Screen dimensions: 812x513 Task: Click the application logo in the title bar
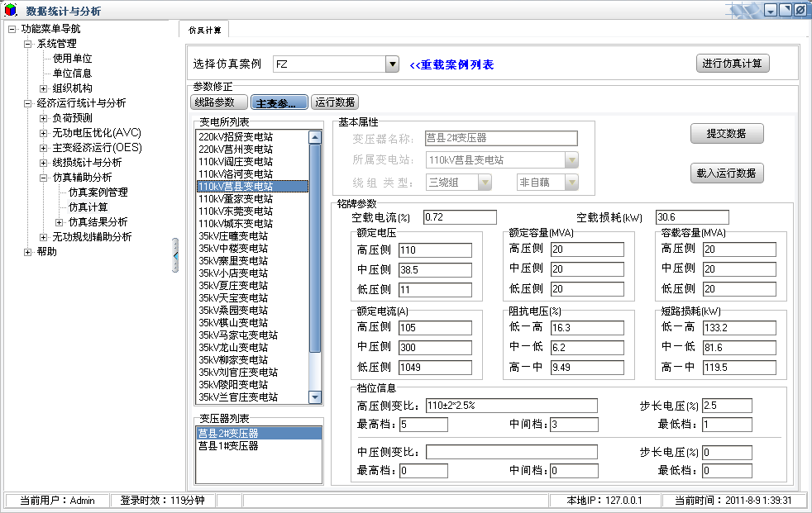(x=12, y=9)
